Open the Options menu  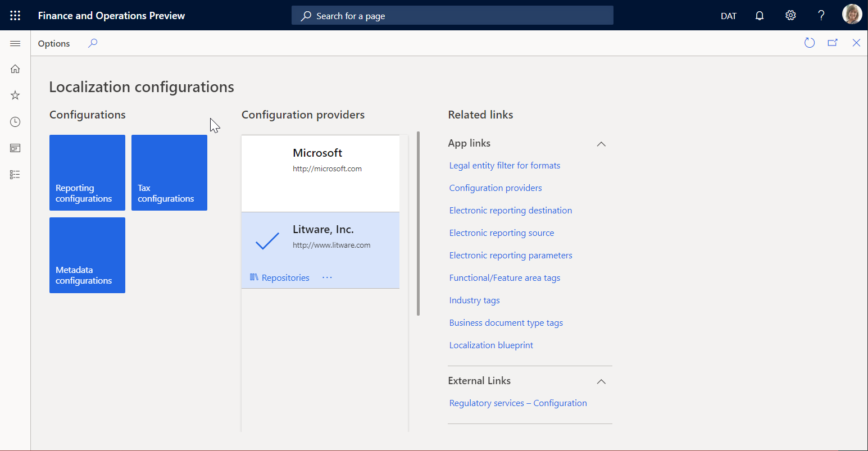coord(54,43)
